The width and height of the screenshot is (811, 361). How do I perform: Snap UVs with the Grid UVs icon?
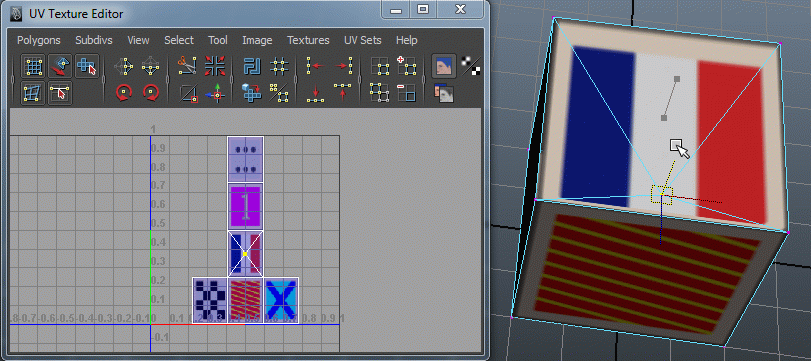click(x=279, y=66)
